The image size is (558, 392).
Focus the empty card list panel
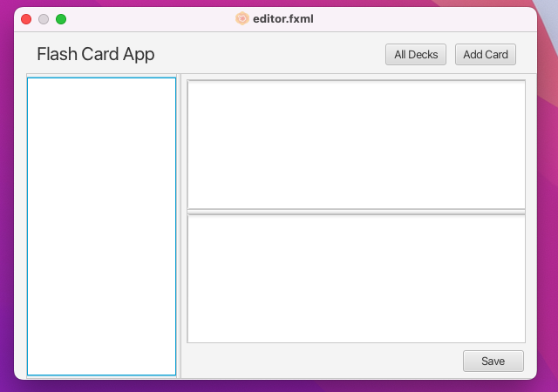point(101,226)
